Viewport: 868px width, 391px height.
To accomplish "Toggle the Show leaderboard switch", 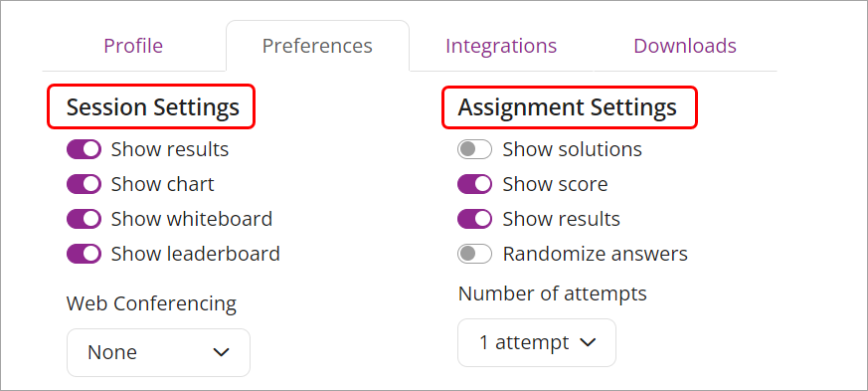I will pos(85,255).
